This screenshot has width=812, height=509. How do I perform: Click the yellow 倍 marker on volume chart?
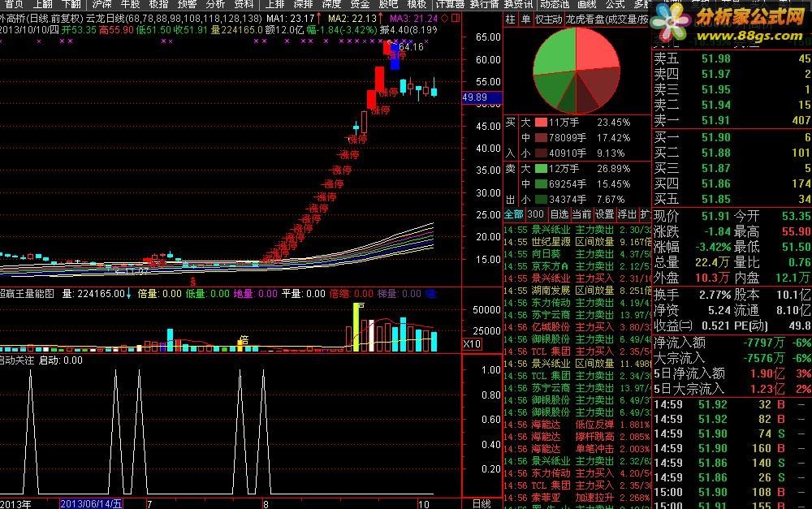(244, 340)
